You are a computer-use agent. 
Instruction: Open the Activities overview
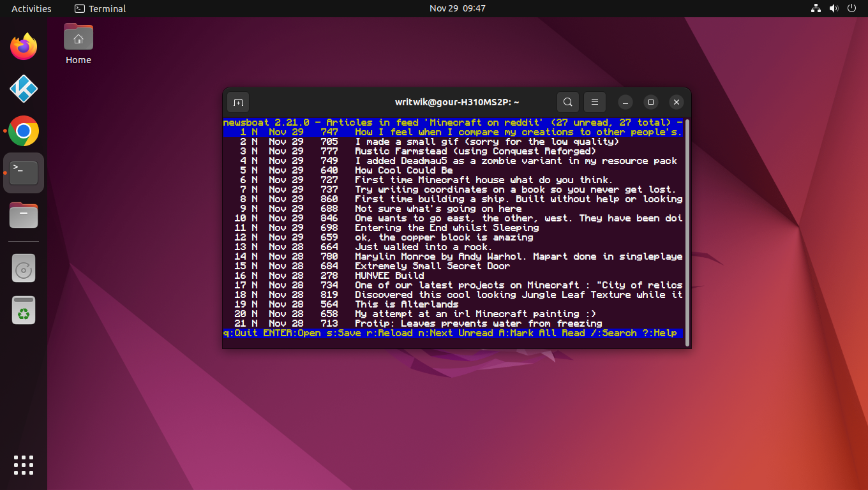coord(30,8)
